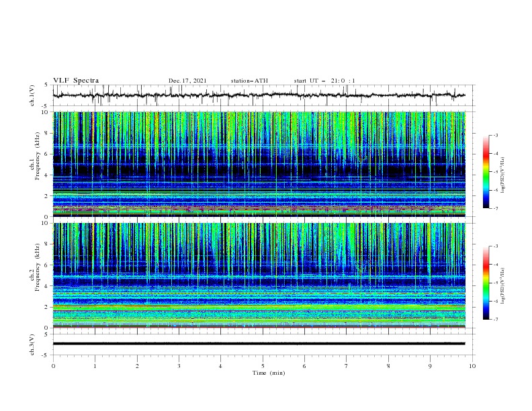The height and width of the screenshot is (411, 532).
Task: Click the ch.1 spectrogram "4" kHz tick label
Action: click(x=47, y=175)
